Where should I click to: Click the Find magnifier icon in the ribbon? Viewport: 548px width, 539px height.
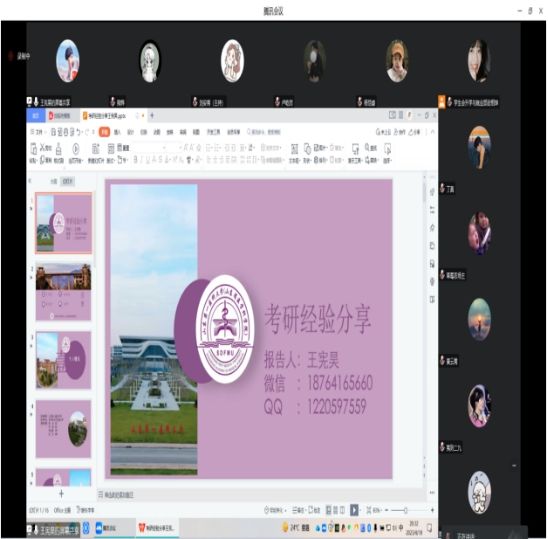point(368,148)
